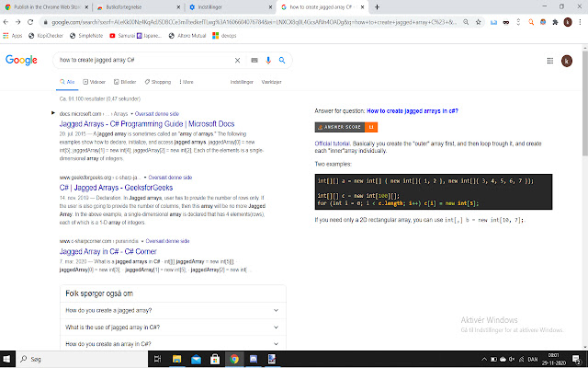Open Jagged Array in C# Corner result
The image size is (588, 368).
click(108, 251)
